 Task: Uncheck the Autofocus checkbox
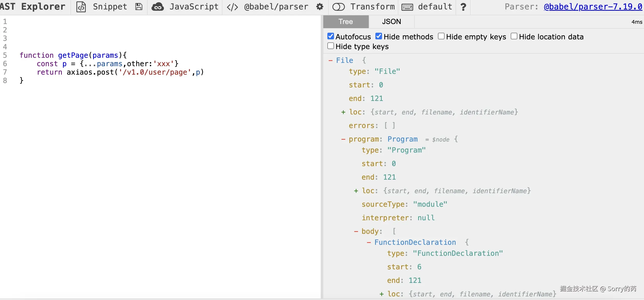click(x=331, y=36)
